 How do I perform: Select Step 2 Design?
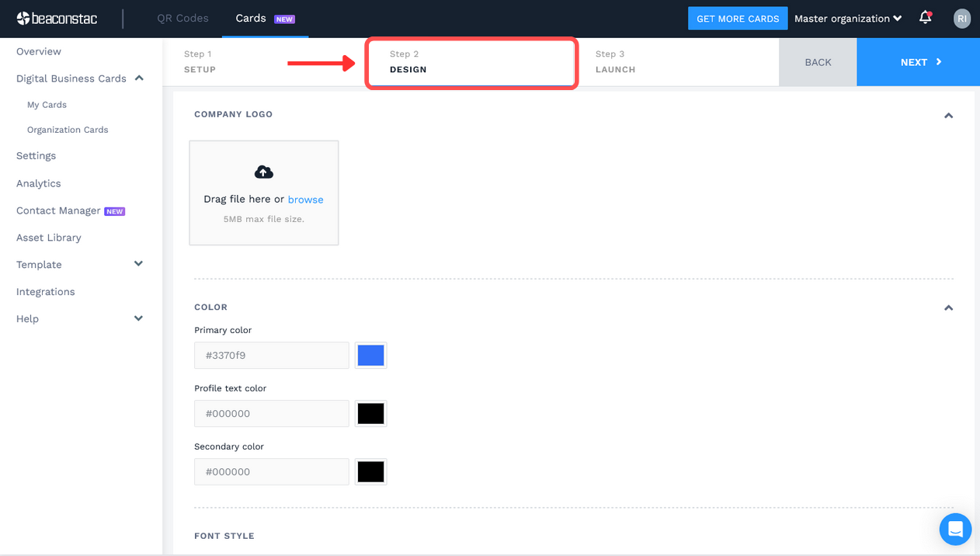pyautogui.click(x=471, y=62)
